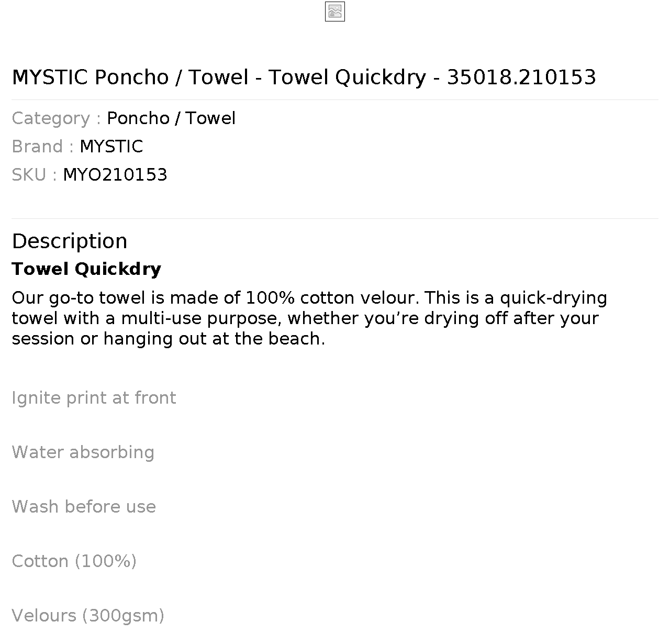Click the Description heading

click(70, 241)
